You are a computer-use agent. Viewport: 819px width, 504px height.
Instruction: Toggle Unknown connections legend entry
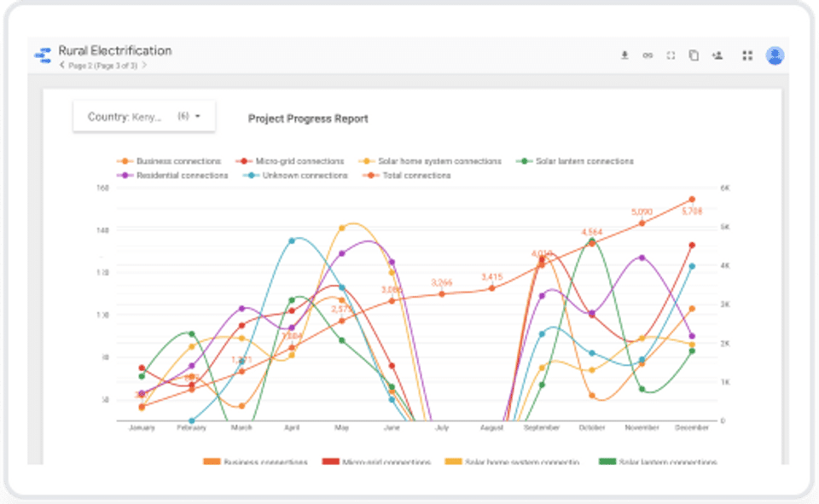coord(296,176)
